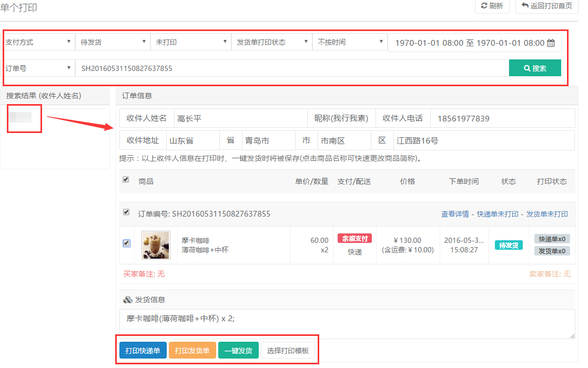
Task: Click the 摩卡咖啡 product thumbnail
Action: [x=156, y=245]
